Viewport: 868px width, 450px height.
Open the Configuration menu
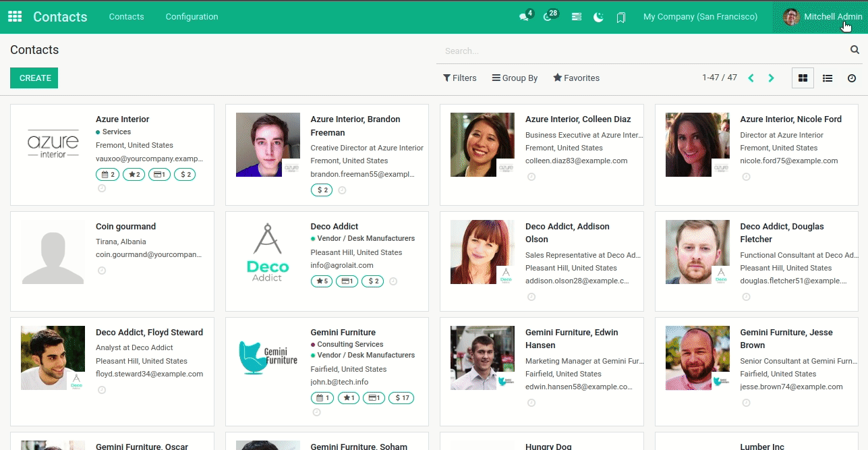click(192, 17)
